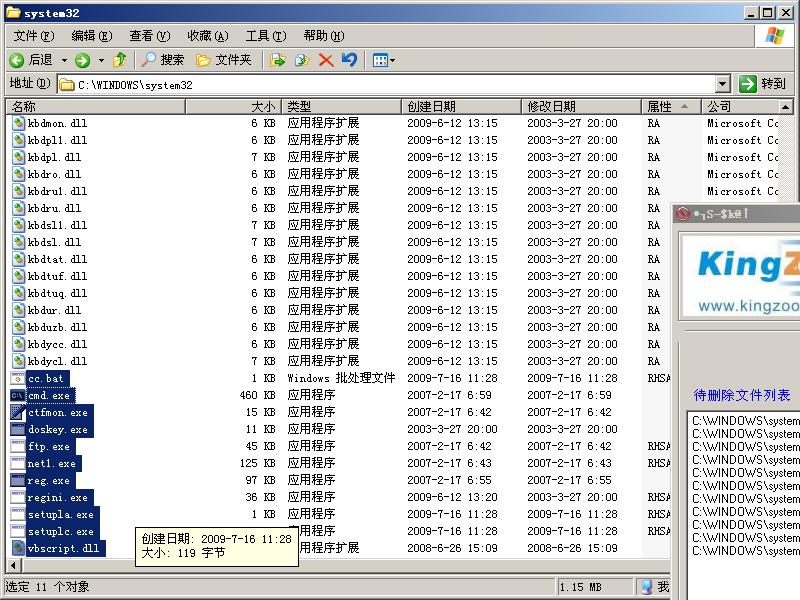Click the Move To folder toolbar icon
Viewport: 800px width, 600px height.
(278, 60)
